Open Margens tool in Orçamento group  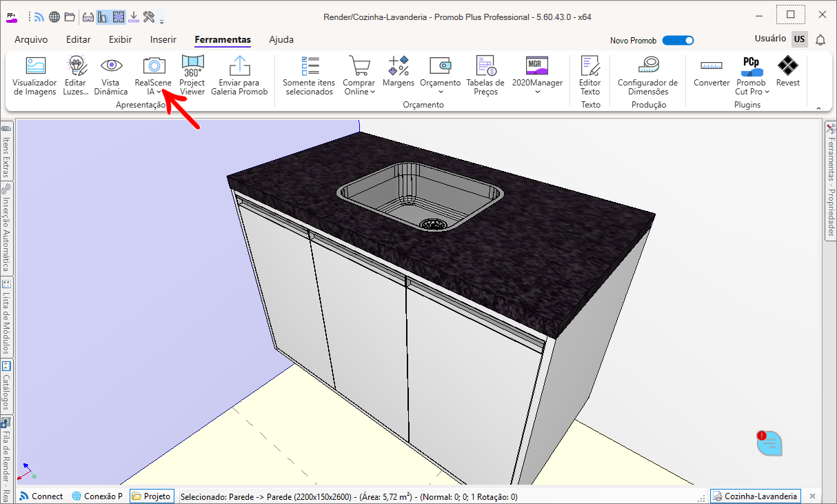399,72
